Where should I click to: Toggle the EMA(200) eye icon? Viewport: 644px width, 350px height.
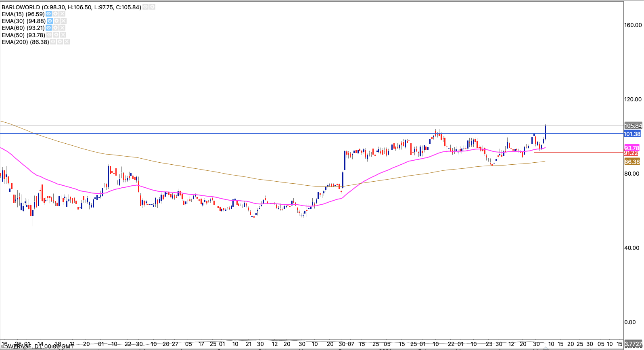pos(53,42)
